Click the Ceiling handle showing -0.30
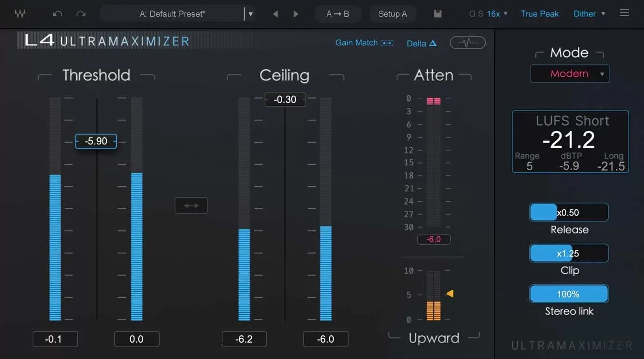 285,99
